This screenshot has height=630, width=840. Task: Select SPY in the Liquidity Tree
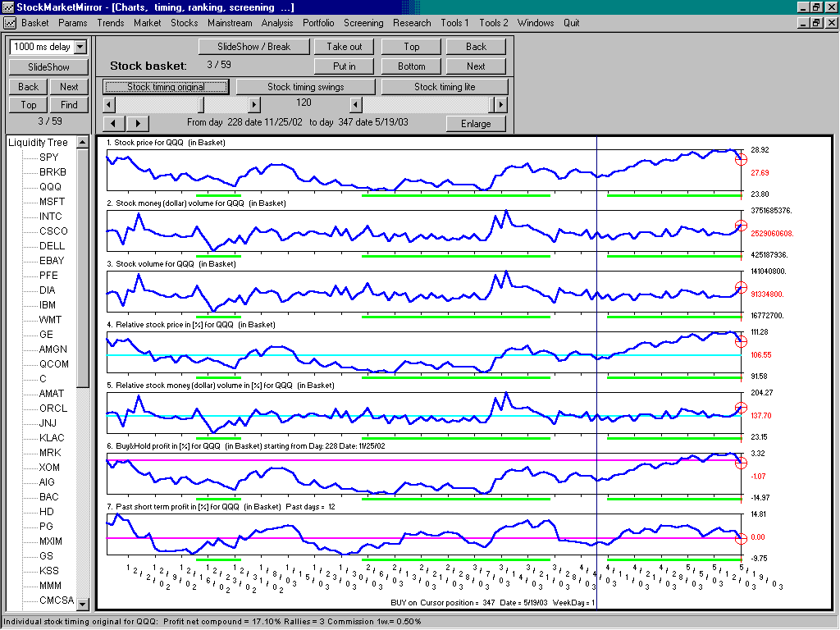tap(48, 157)
